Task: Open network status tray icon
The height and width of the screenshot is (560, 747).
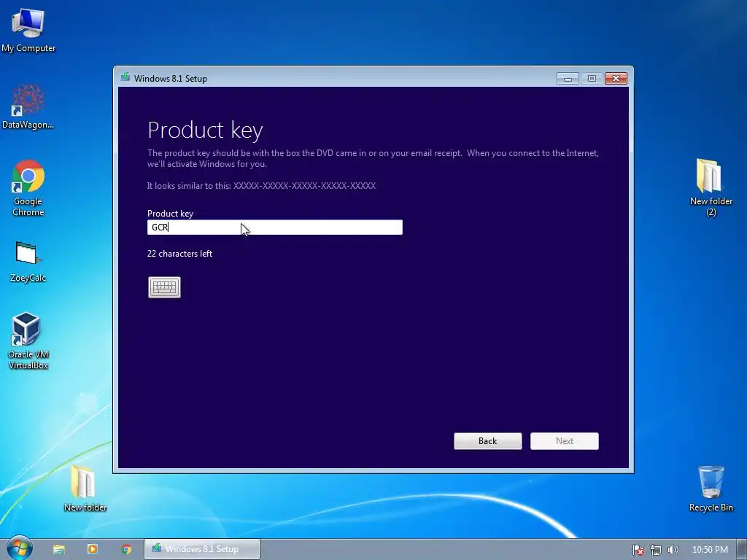Action: pyautogui.click(x=656, y=550)
